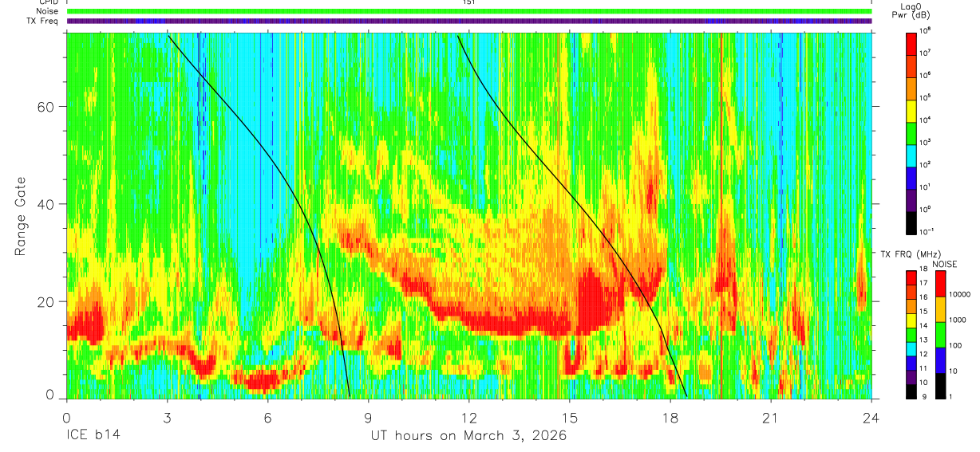This screenshot has height=452, width=980.
Task: Click the 15 tick on UT hours axis
Action: point(570,417)
